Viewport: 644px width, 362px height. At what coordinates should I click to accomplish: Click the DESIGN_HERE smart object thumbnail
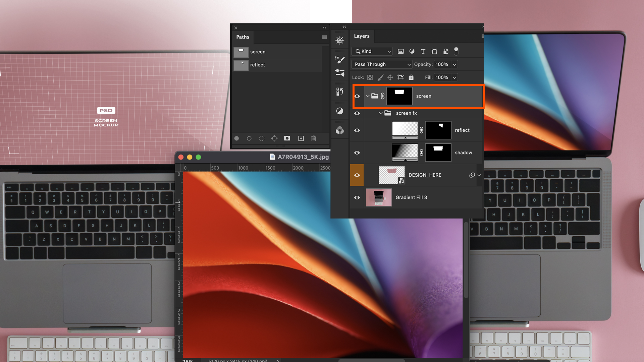tap(392, 175)
